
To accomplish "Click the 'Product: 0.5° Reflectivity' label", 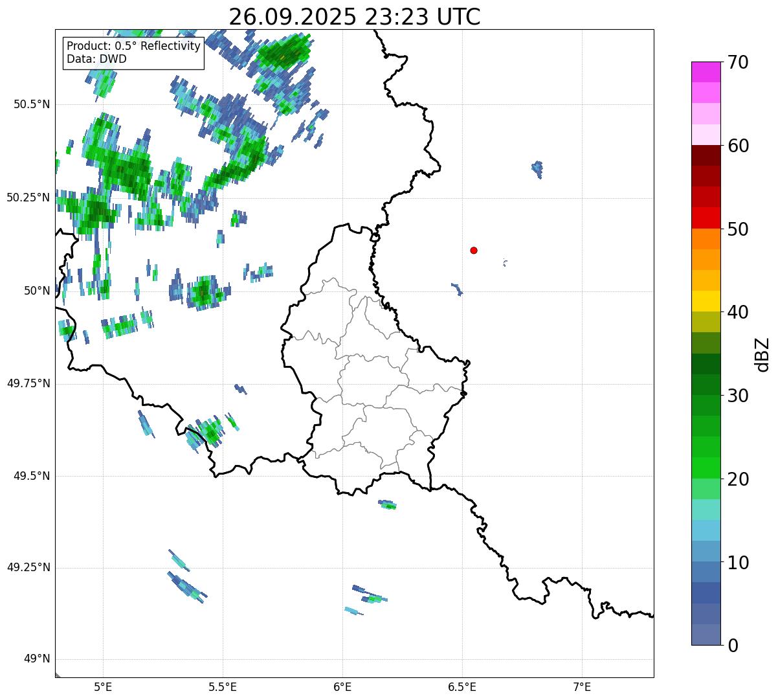I will pyautogui.click(x=133, y=46).
